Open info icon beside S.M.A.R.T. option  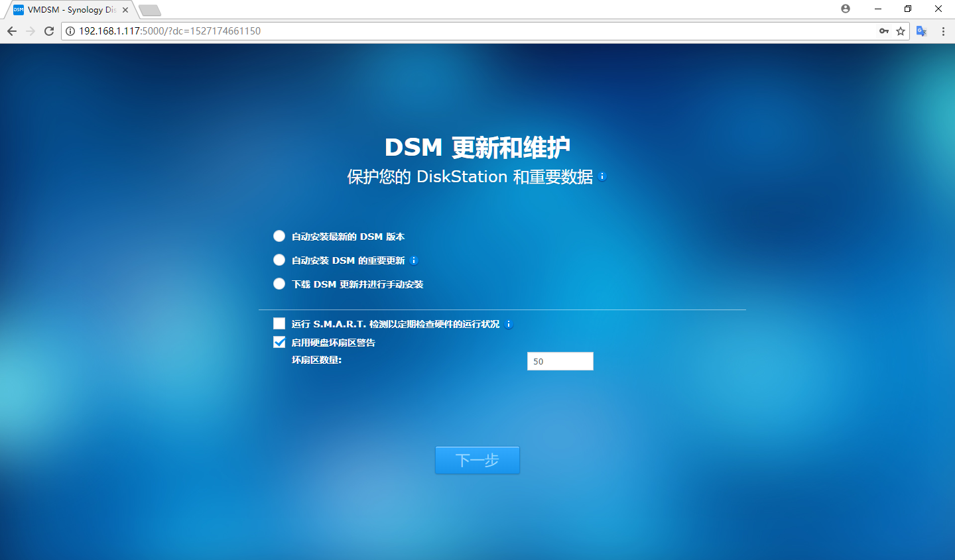(x=509, y=324)
